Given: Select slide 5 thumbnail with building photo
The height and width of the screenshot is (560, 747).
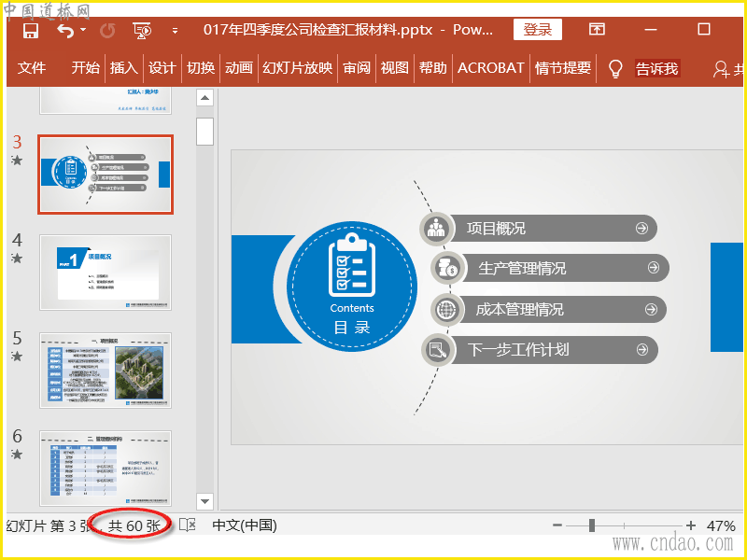Looking at the screenshot, I should pos(106,371).
